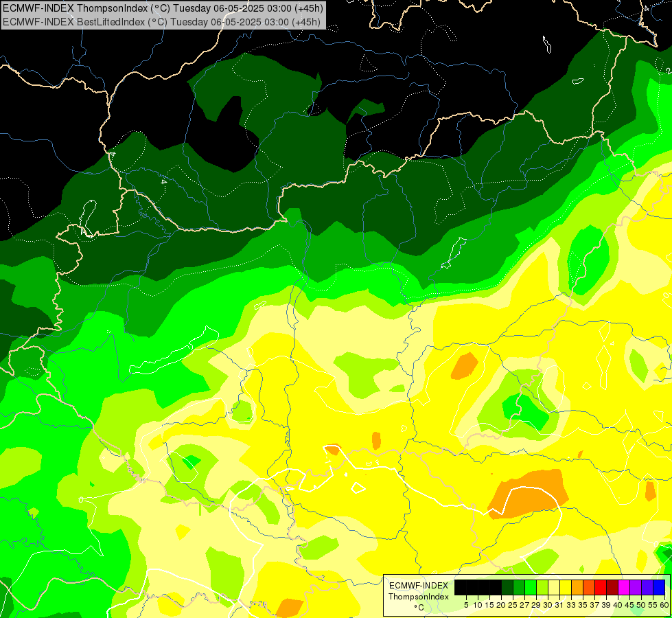Click the BestLiftedIndex header line
Image resolution: width=672 pixels, height=618 pixels.
pyautogui.click(x=161, y=22)
